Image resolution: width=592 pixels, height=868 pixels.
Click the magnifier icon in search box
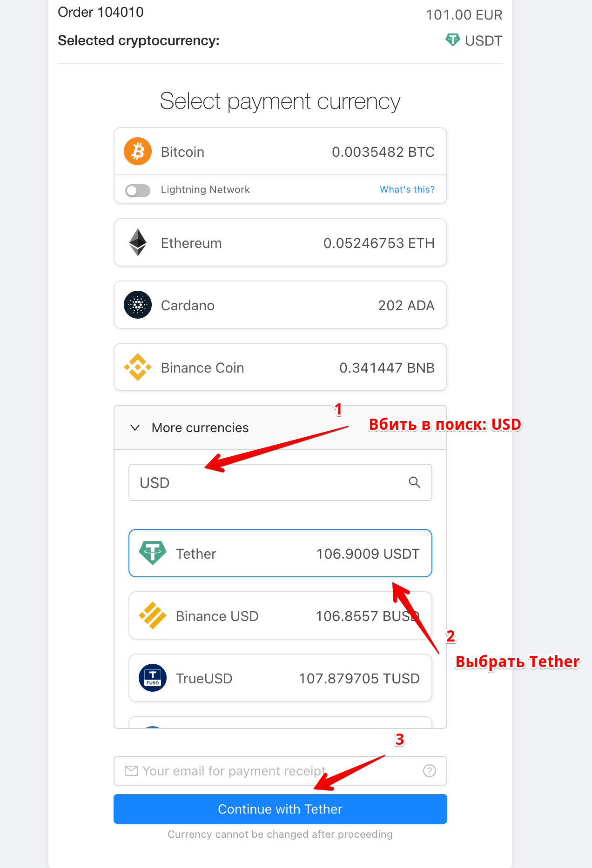click(x=415, y=482)
